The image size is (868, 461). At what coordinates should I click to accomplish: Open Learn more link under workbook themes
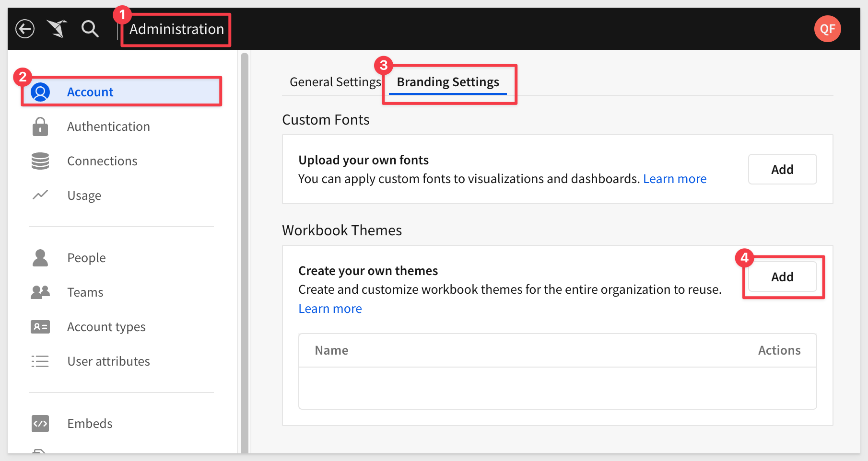330,309
